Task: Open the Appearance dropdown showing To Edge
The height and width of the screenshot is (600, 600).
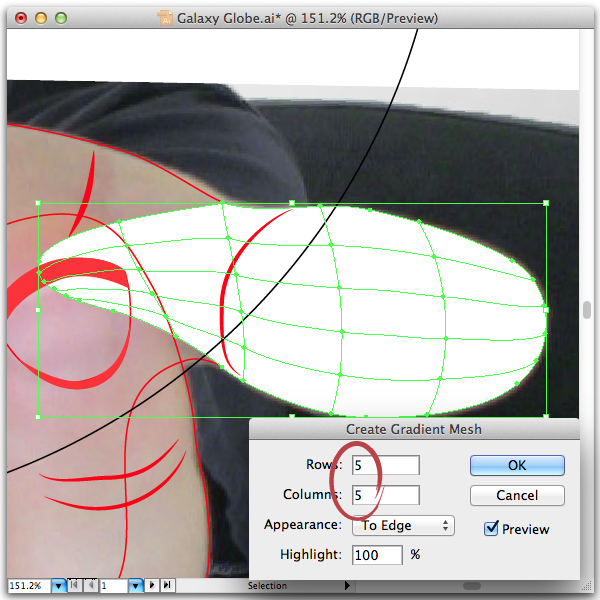Action: (403, 525)
